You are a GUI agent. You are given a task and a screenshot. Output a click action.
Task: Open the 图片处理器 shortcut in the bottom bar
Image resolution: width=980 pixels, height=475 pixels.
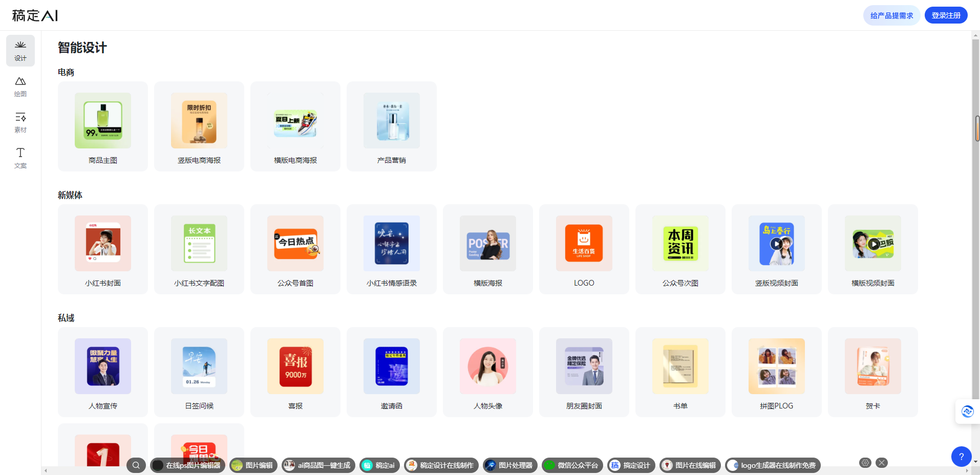point(509,465)
